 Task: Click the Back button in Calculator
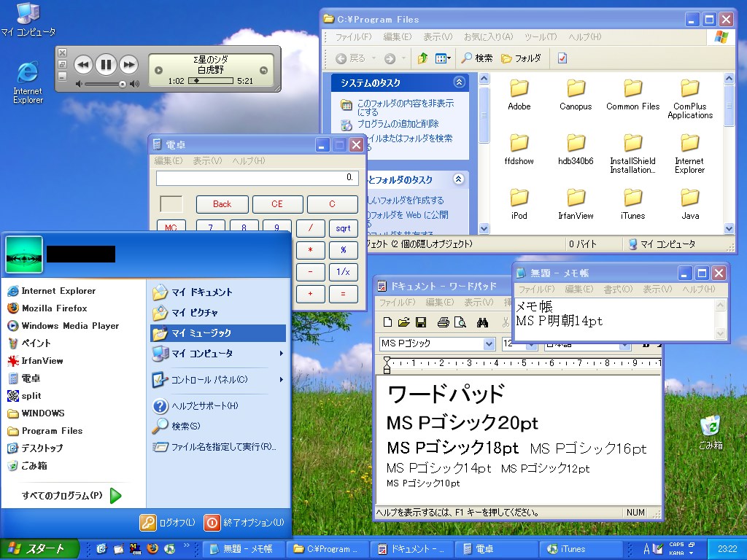click(x=222, y=204)
